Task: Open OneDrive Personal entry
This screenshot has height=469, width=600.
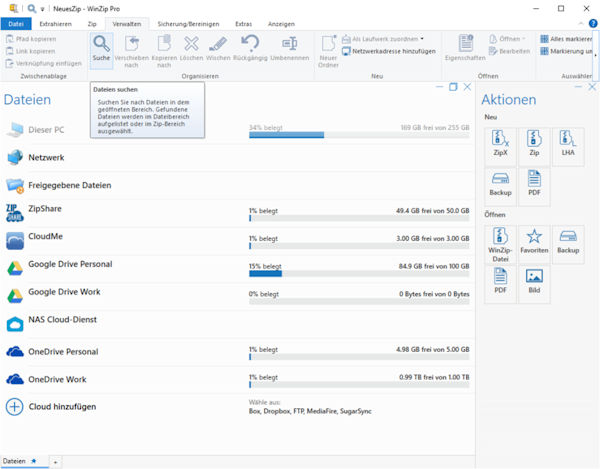Action: (x=237, y=352)
